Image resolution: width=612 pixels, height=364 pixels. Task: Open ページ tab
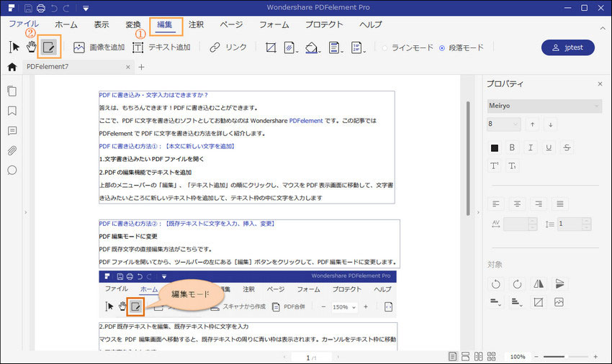(x=231, y=24)
